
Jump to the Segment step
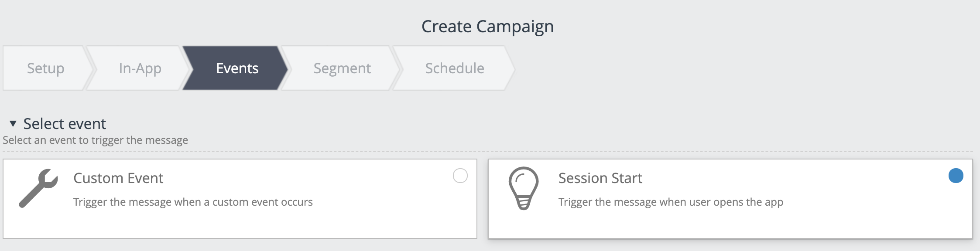(x=342, y=68)
